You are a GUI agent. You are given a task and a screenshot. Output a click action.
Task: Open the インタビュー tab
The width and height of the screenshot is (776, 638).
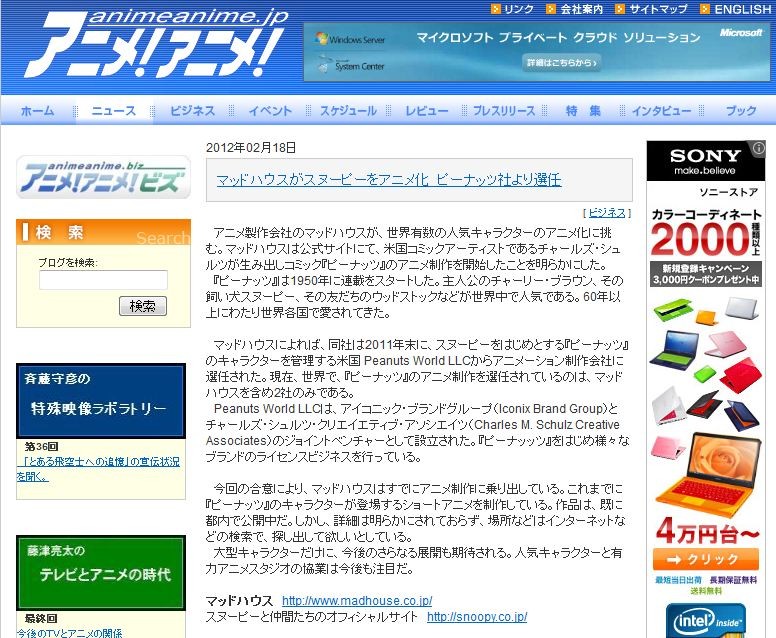tap(662, 110)
